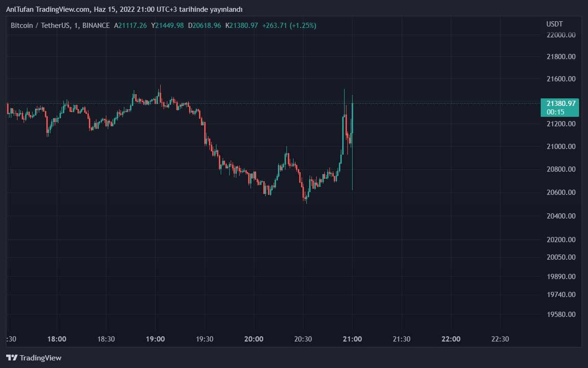Click the USDT currency label on price axis
This screenshot has width=588, height=368.
click(x=554, y=24)
